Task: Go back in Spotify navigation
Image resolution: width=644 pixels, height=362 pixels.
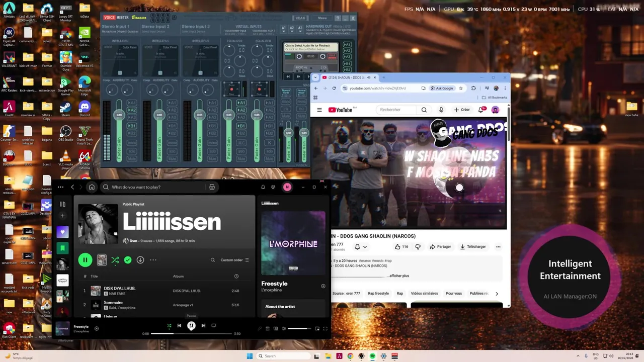Action: (x=72, y=187)
